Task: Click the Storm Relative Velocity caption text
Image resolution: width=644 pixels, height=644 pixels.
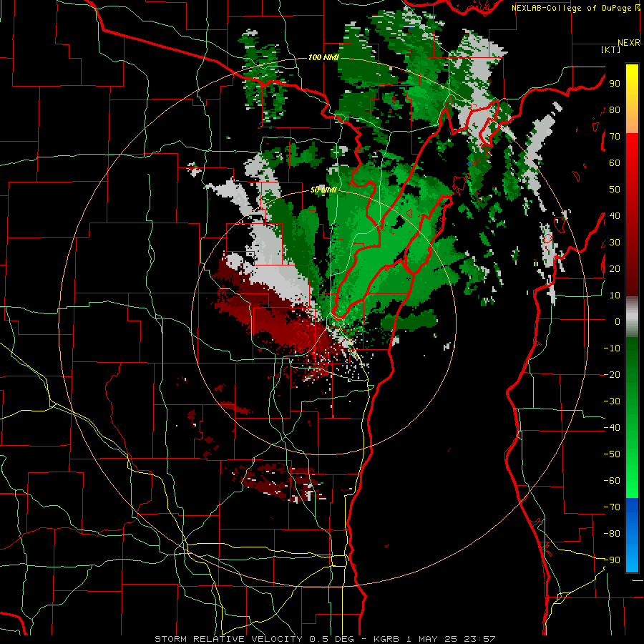Action: (x=325, y=639)
